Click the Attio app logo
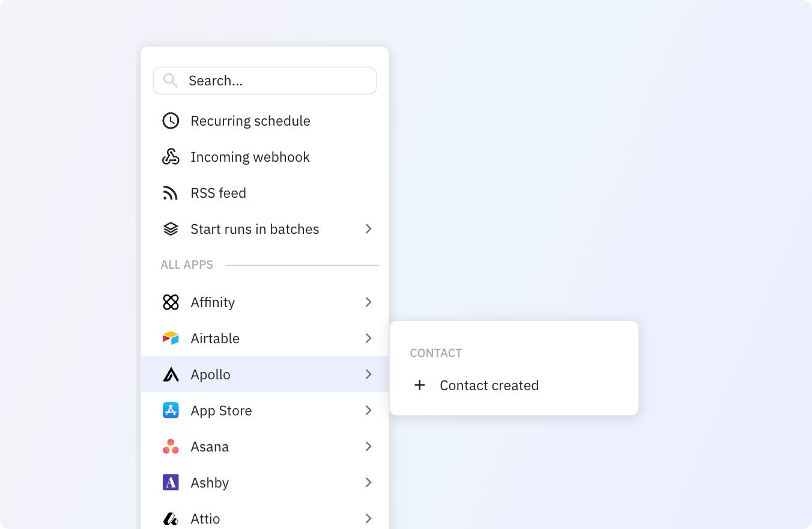812x529 pixels. coord(171,519)
